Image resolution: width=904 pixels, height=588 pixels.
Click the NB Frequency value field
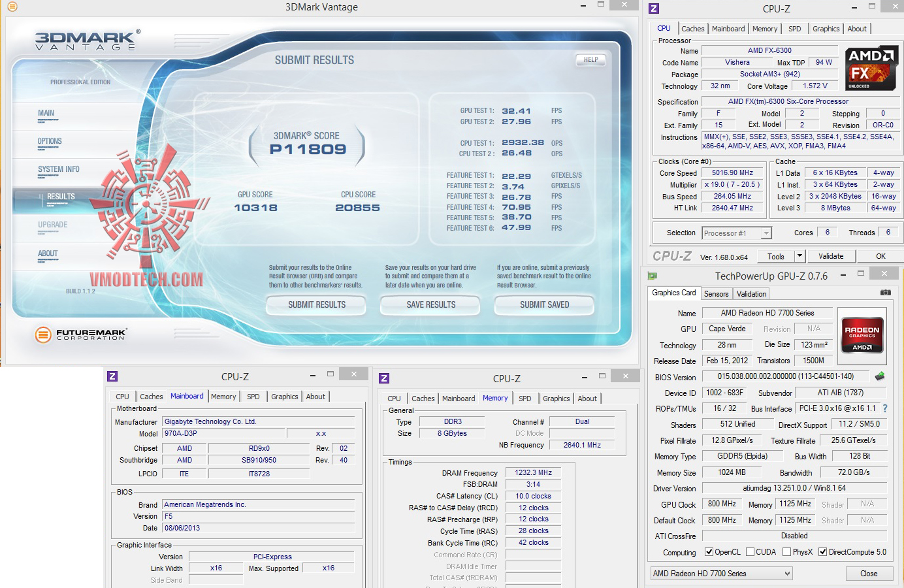(581, 445)
